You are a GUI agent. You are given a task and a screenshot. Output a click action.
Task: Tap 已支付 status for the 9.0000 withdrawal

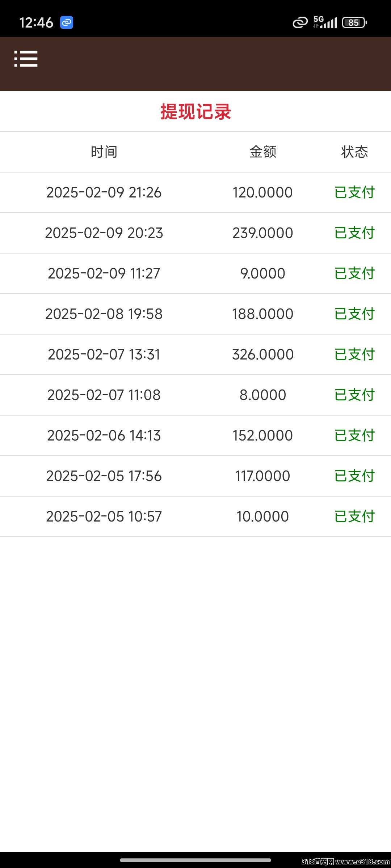point(354,273)
